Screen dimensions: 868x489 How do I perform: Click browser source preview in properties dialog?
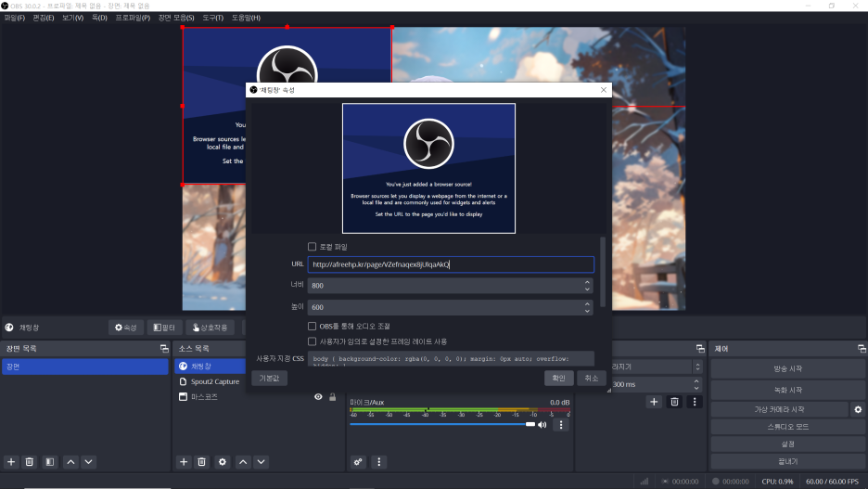[429, 168]
